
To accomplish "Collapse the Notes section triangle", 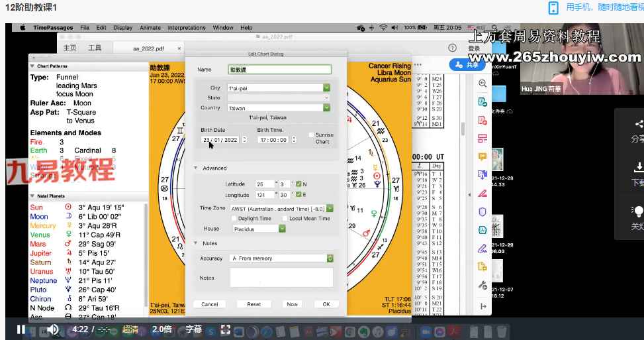I will [195, 243].
